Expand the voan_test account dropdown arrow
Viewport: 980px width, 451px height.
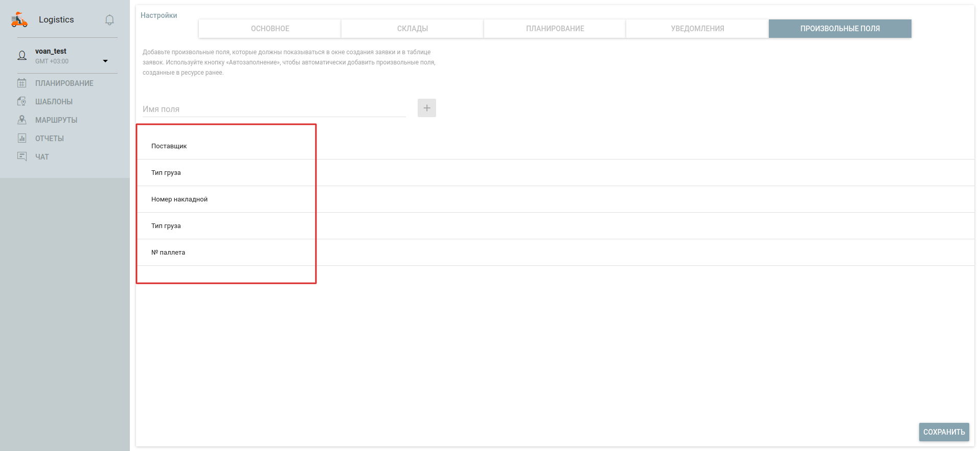point(105,61)
